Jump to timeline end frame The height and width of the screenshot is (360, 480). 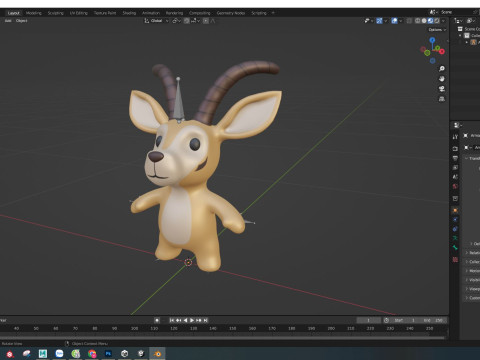tap(206, 320)
